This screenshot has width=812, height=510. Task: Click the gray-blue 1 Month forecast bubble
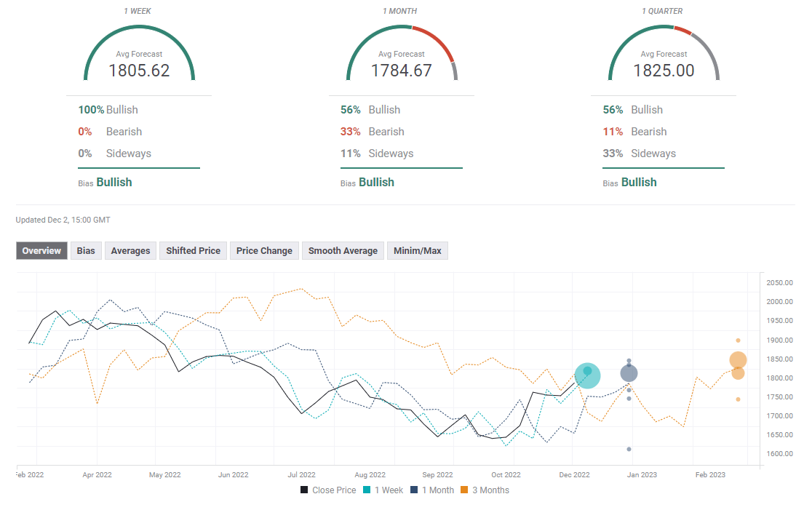[629, 373]
